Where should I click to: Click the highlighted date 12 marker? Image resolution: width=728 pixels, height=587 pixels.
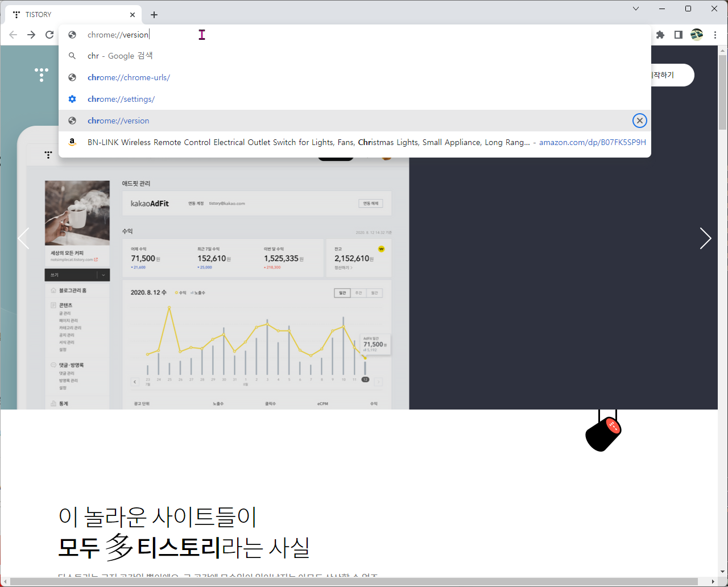click(x=365, y=379)
